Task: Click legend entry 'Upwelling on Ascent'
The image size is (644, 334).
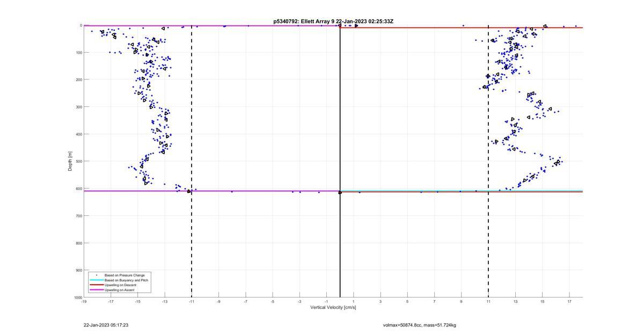Action: click(120, 290)
